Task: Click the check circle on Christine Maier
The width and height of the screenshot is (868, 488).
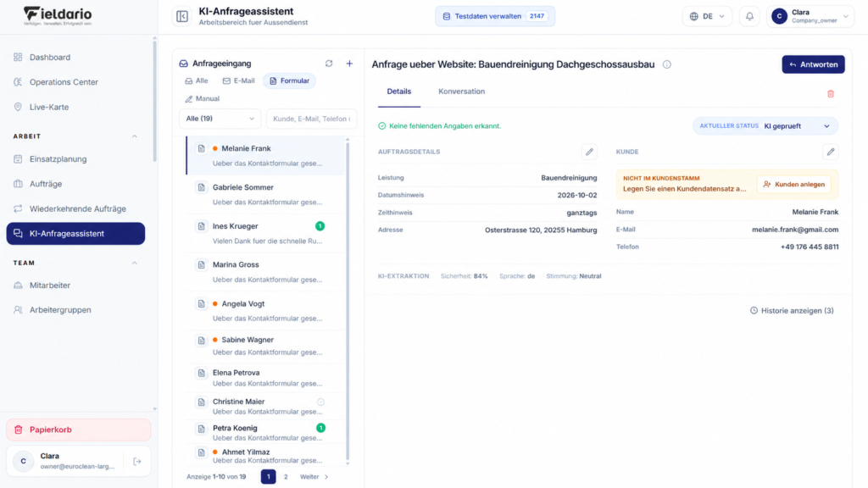Action: pos(320,402)
